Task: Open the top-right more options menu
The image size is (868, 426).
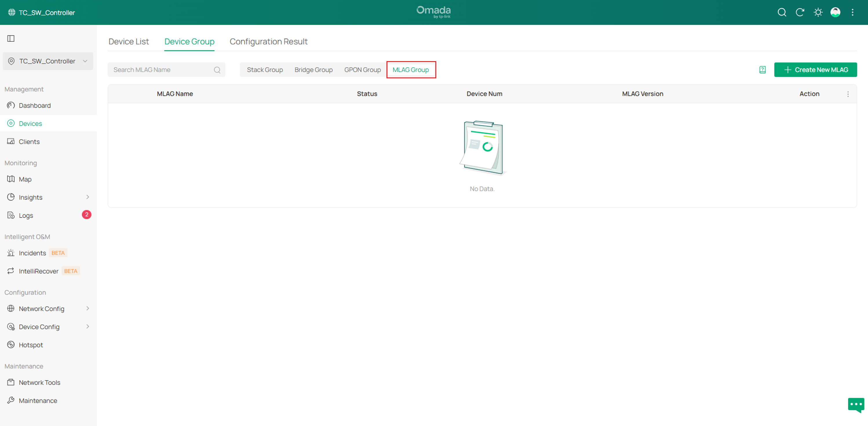Action: point(853,12)
